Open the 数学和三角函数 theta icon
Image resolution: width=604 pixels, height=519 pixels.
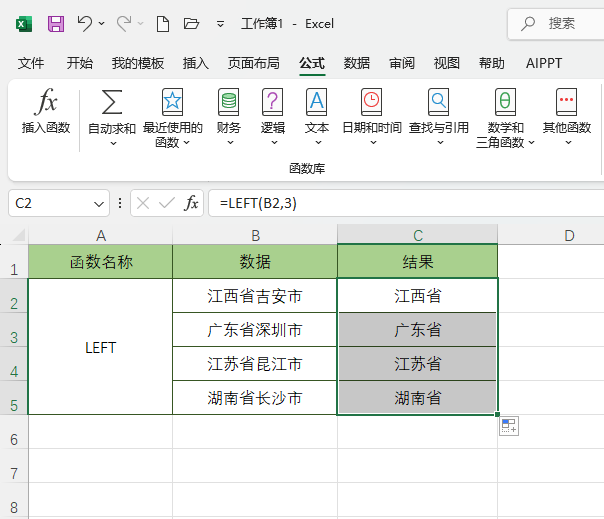tap(505, 102)
